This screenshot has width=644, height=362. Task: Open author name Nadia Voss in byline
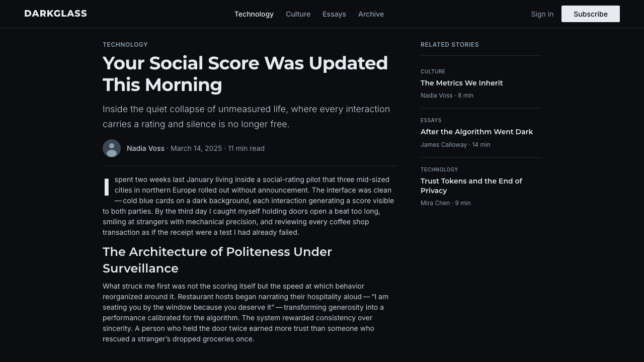pyautogui.click(x=145, y=148)
